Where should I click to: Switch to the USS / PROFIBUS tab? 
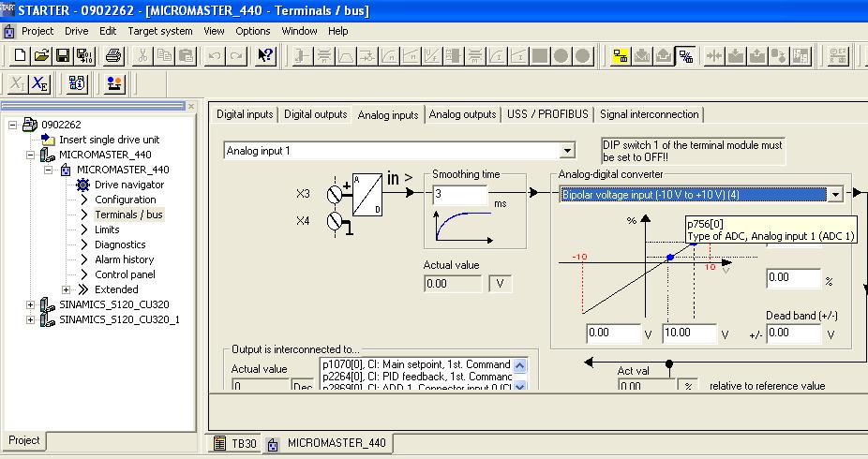[x=547, y=114]
